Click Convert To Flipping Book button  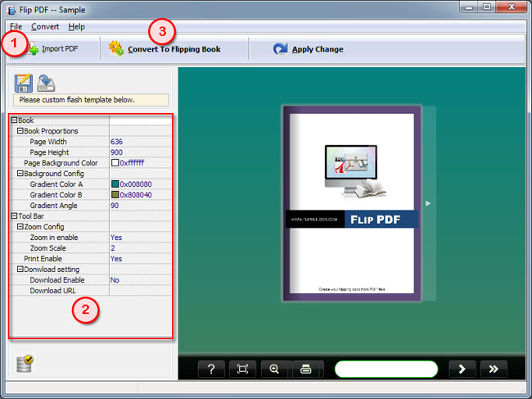[x=165, y=49]
